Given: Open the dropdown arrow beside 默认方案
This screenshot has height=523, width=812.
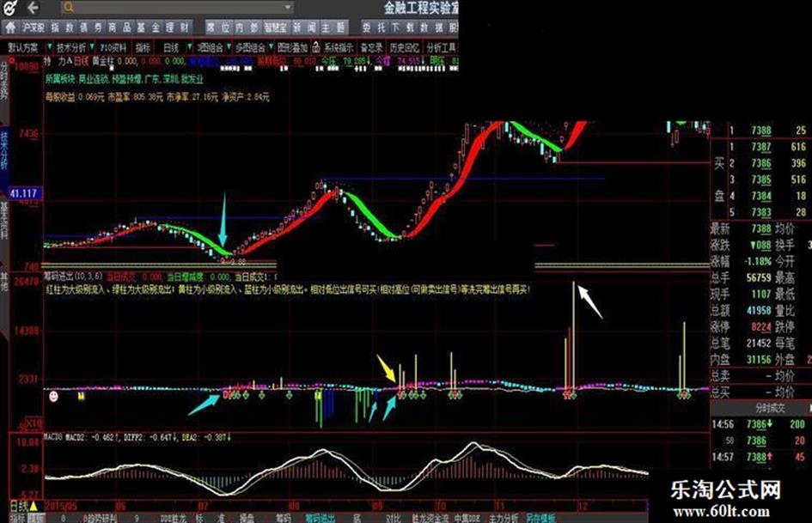Looking at the screenshot, I should (50, 47).
